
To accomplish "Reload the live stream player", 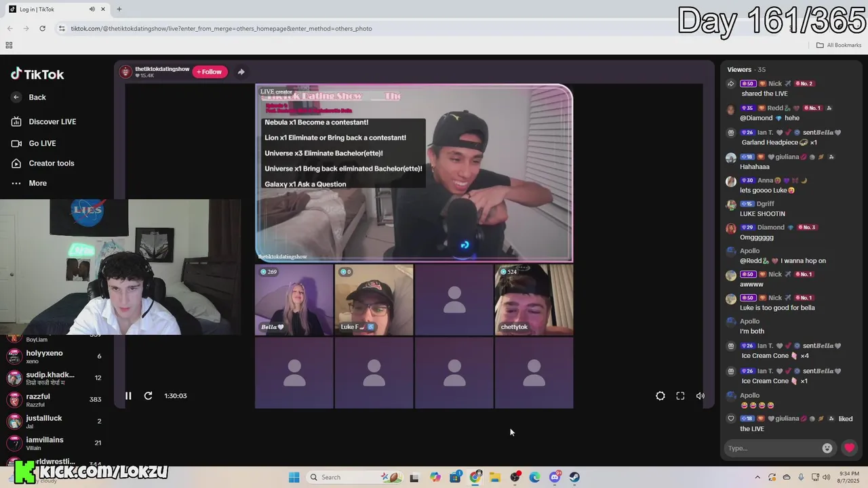I will tap(148, 396).
